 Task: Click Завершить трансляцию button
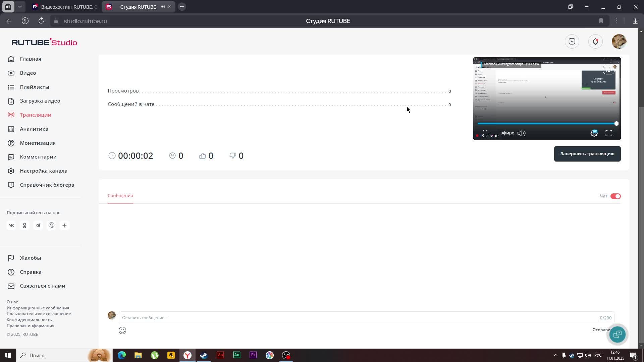click(587, 154)
